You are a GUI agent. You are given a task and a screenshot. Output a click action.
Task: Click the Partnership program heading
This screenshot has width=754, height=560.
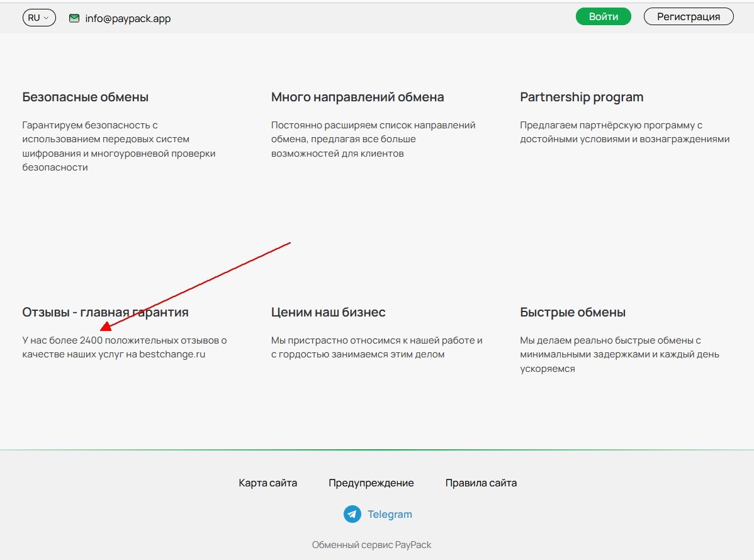[582, 97]
